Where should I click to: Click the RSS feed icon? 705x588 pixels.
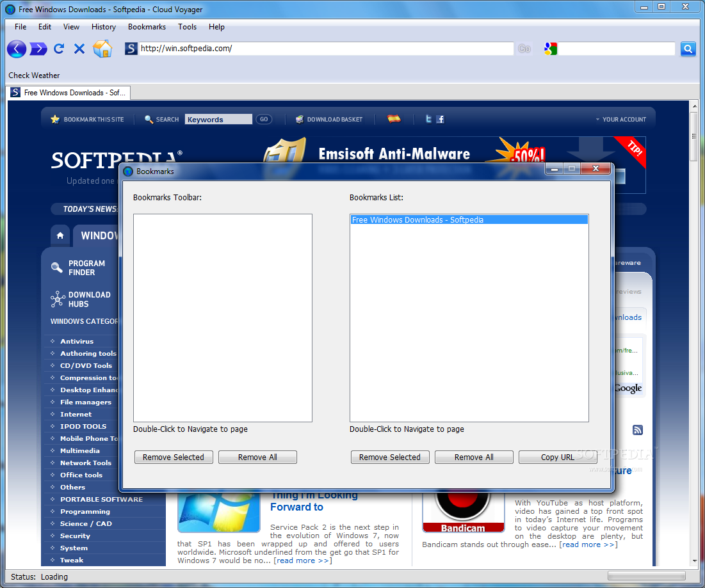coord(638,430)
